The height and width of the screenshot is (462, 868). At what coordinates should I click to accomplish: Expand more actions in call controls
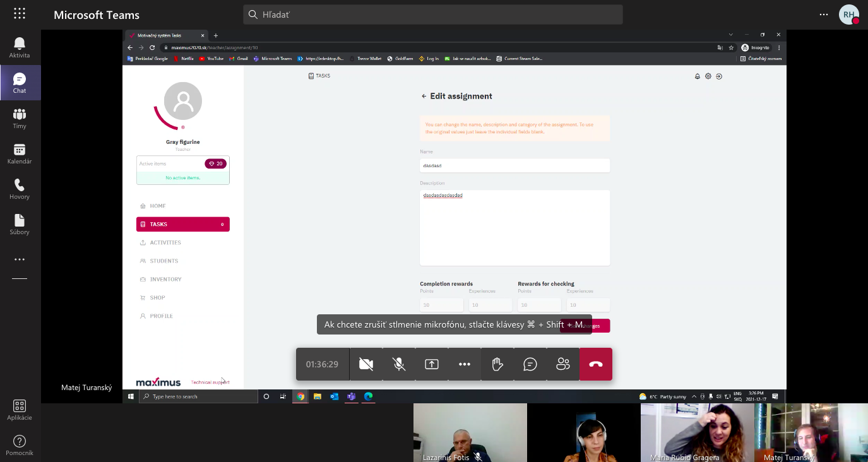click(465, 364)
